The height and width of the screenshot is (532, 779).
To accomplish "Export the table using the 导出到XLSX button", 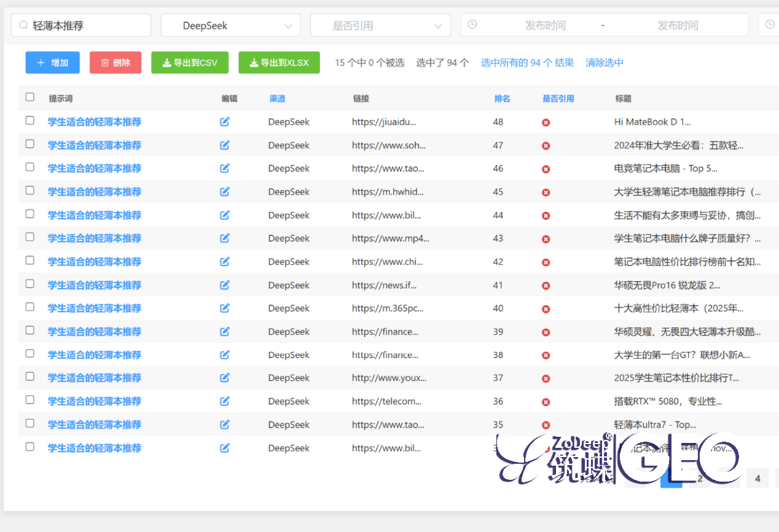I will (279, 62).
